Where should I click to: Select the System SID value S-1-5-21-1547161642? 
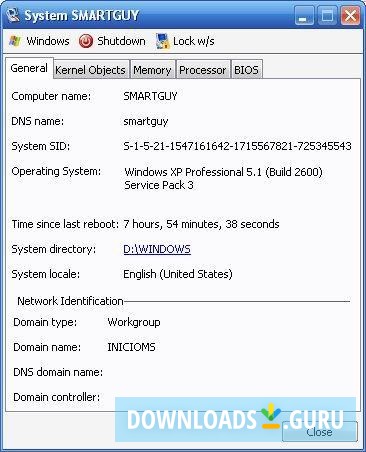pyautogui.click(x=237, y=146)
